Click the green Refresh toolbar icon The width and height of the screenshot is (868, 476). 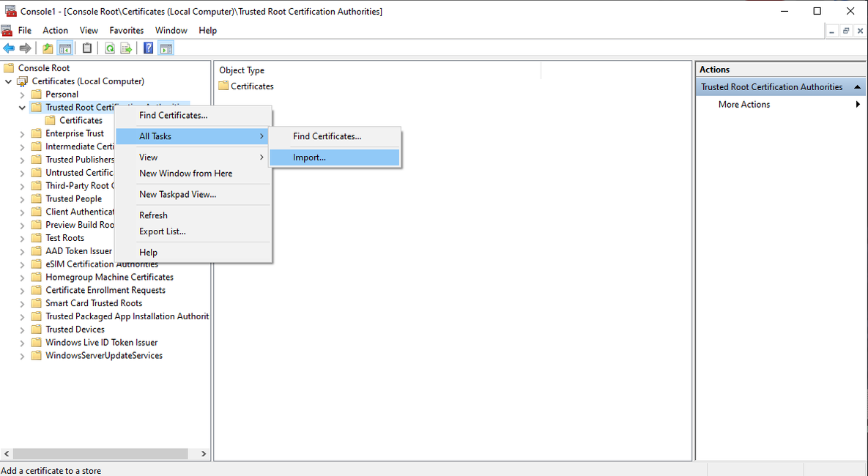109,48
